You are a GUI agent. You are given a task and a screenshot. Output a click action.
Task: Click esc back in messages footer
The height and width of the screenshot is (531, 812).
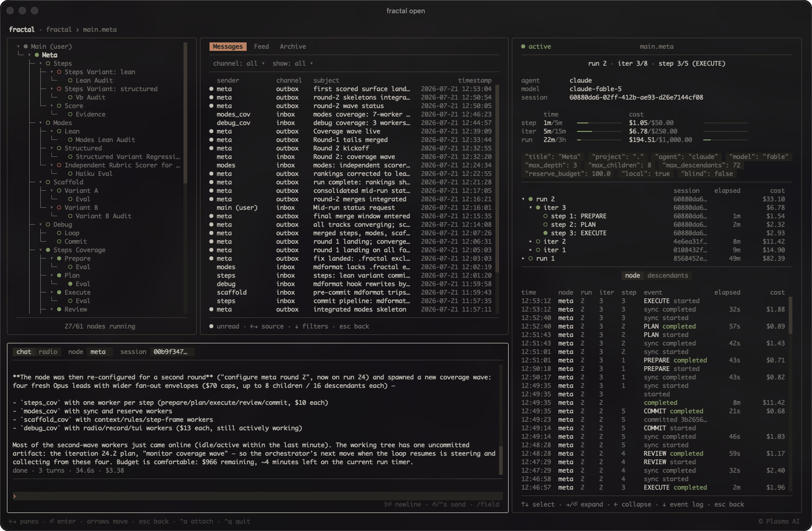(354, 326)
